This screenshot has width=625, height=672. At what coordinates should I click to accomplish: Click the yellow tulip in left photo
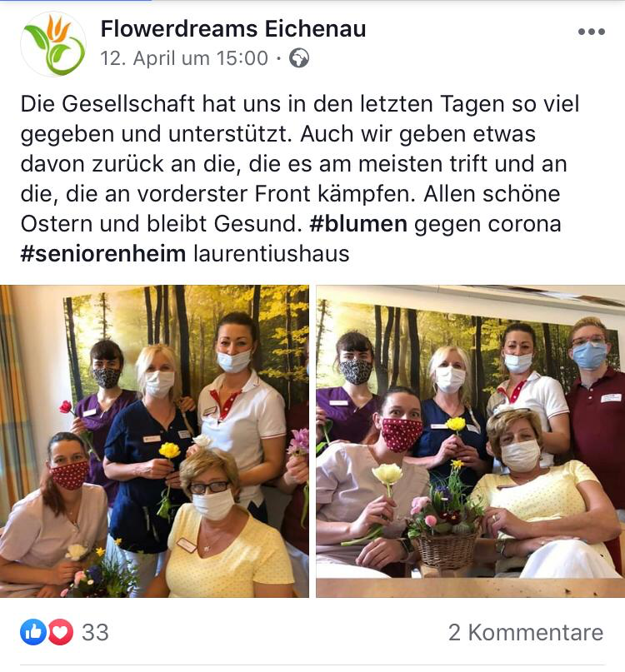click(169, 450)
